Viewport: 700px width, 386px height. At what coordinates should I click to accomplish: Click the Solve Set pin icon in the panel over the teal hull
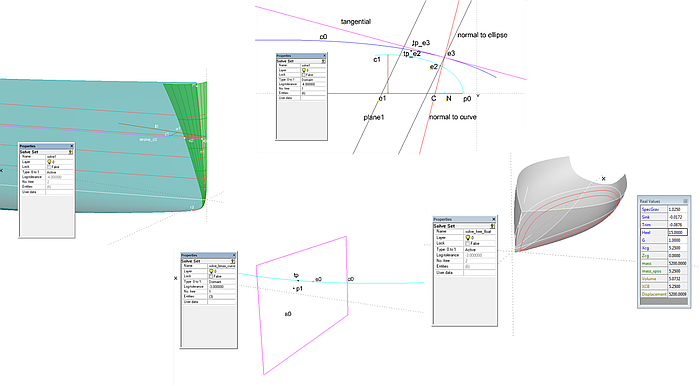click(70, 152)
